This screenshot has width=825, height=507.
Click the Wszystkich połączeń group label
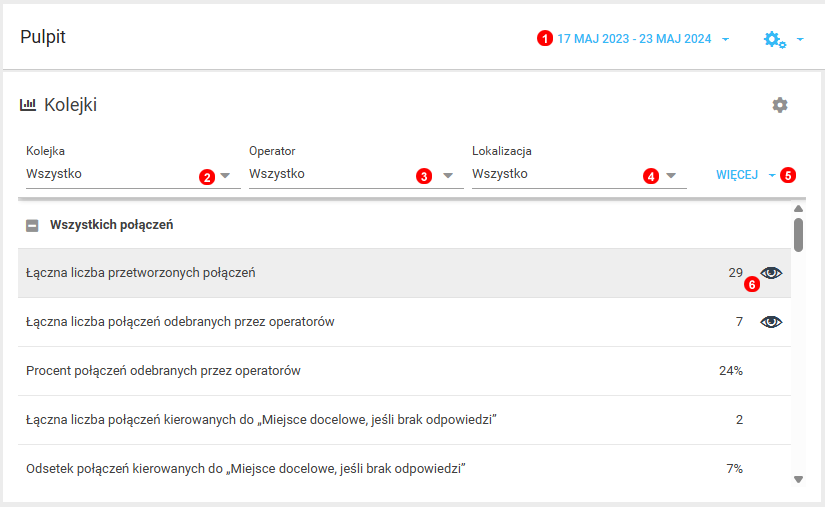[112, 225]
